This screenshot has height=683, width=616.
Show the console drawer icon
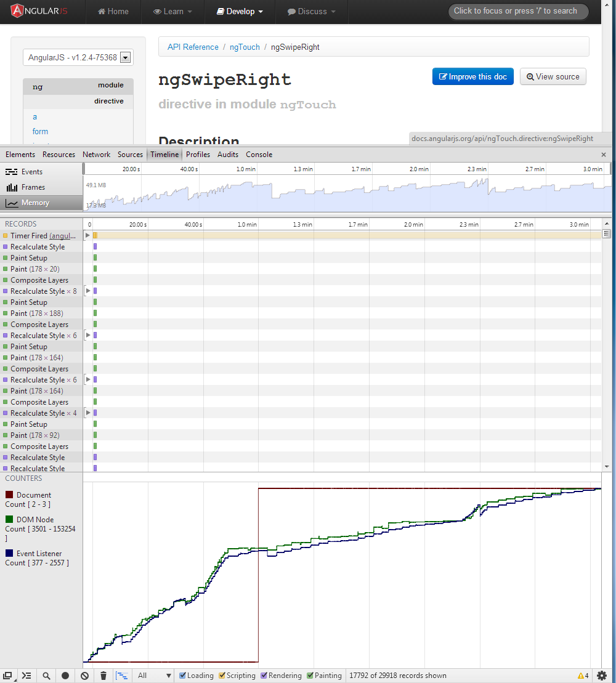coord(26,676)
